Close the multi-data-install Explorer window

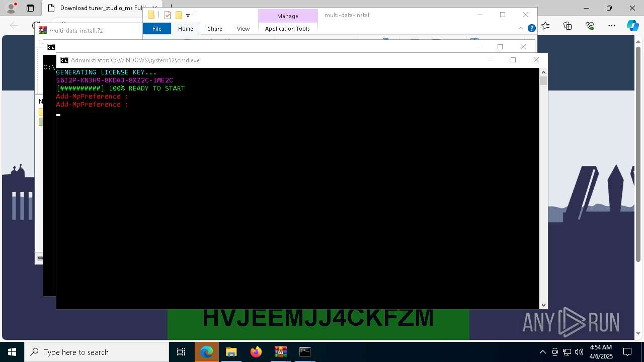(x=526, y=15)
